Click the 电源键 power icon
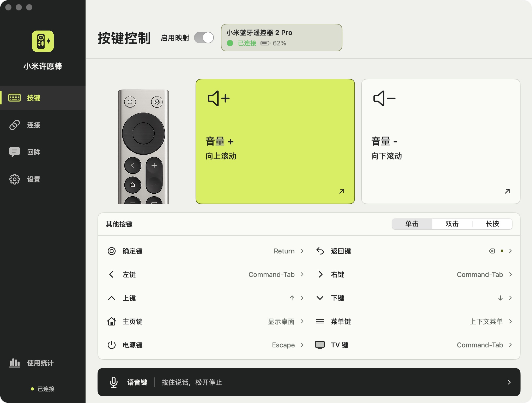Image resolution: width=532 pixels, height=403 pixels. [x=112, y=345]
